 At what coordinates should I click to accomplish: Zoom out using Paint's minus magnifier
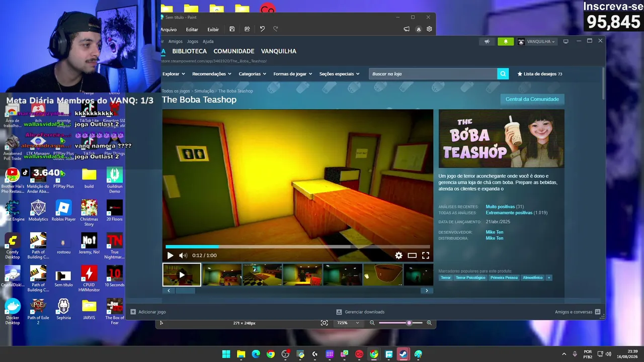[372, 323]
